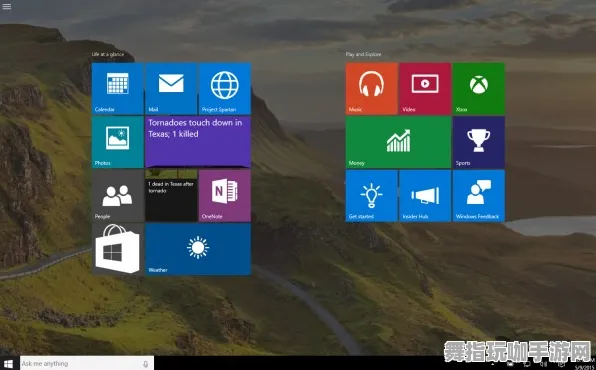Click the Windows Start button

click(9, 364)
